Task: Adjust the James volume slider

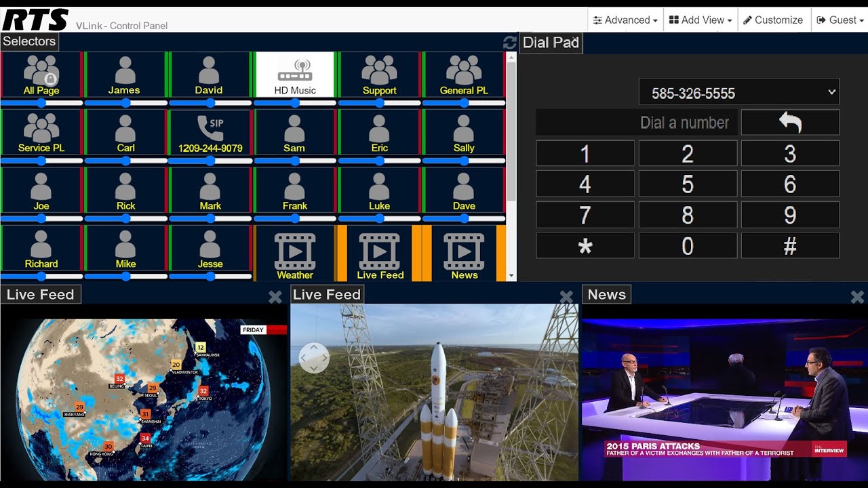Action: click(125, 103)
